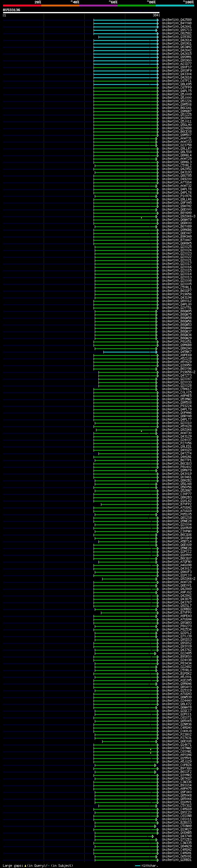Open hit UniRef100_Q42641
This screenshot has width=197, height=868.
[x=177, y=26]
